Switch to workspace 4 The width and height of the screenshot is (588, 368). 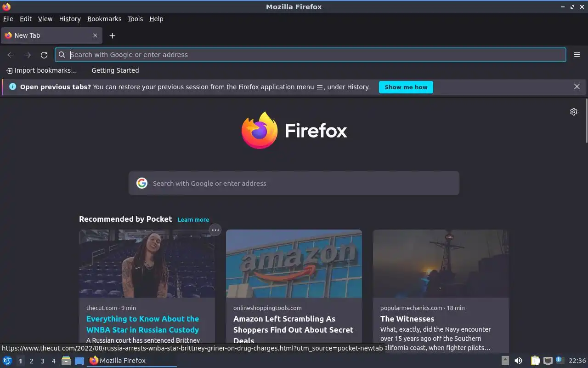(53, 361)
